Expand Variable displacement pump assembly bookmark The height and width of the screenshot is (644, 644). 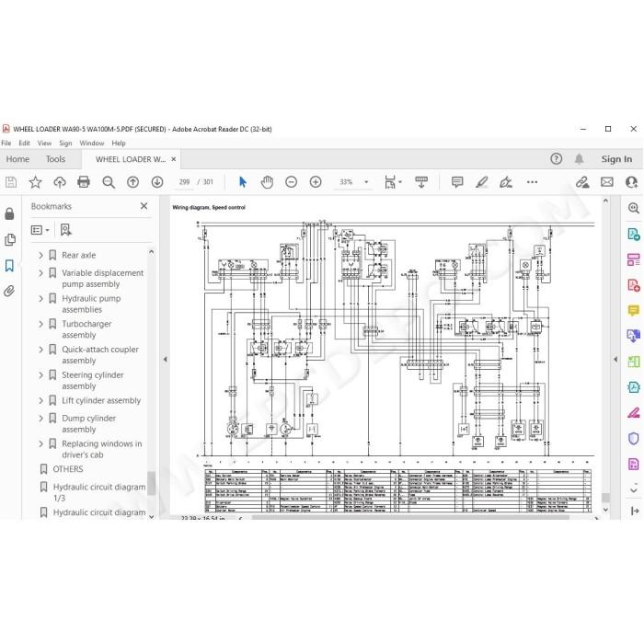40,273
